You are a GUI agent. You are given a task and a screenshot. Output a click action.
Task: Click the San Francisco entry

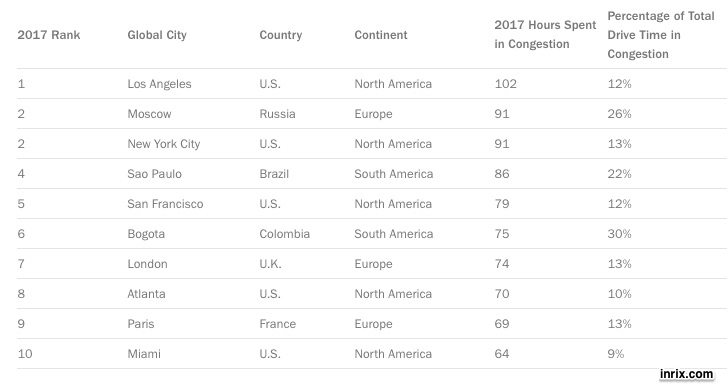[x=165, y=204]
